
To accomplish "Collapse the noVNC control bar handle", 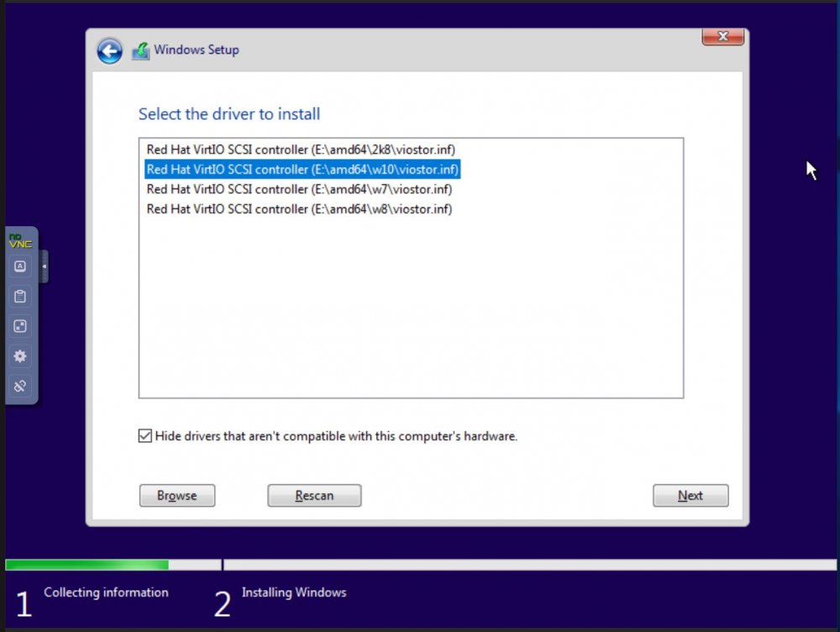I will pyautogui.click(x=44, y=266).
